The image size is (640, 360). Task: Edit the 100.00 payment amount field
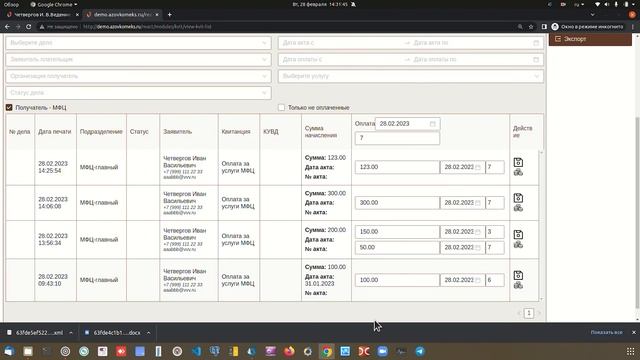click(397, 280)
